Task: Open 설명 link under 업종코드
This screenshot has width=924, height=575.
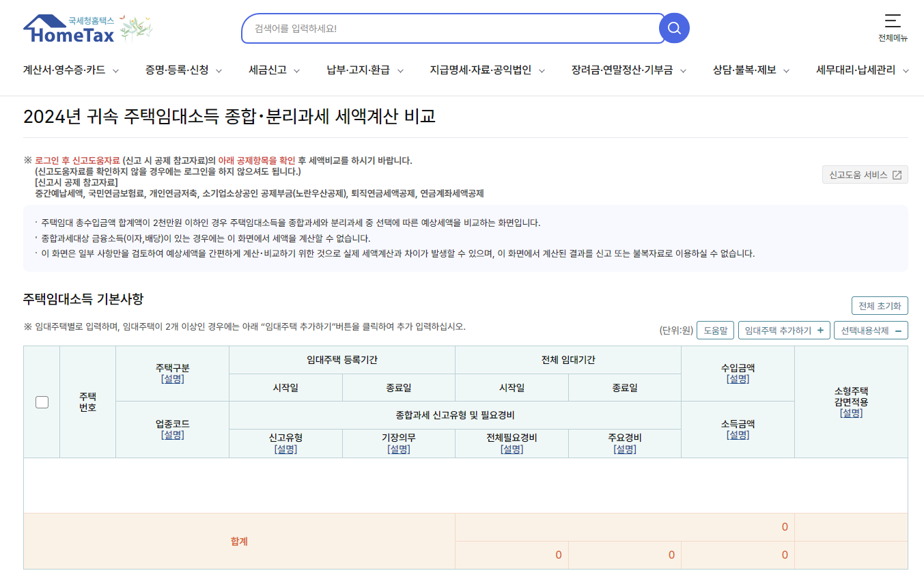Action: click(172, 435)
